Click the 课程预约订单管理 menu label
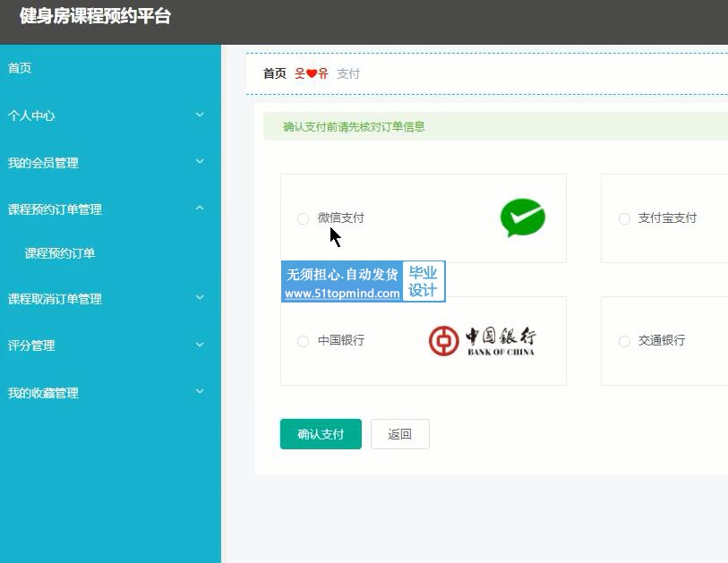This screenshot has width=728, height=563. point(55,209)
